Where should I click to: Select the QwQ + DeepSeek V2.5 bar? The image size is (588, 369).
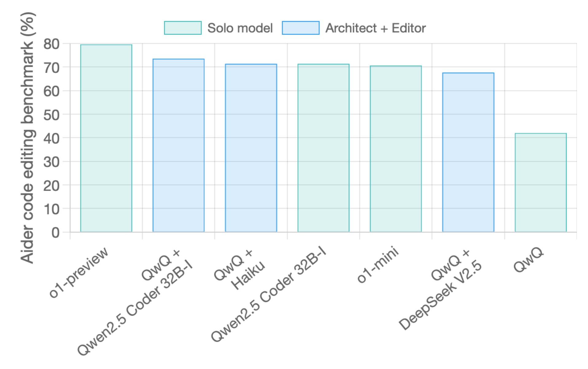point(468,152)
